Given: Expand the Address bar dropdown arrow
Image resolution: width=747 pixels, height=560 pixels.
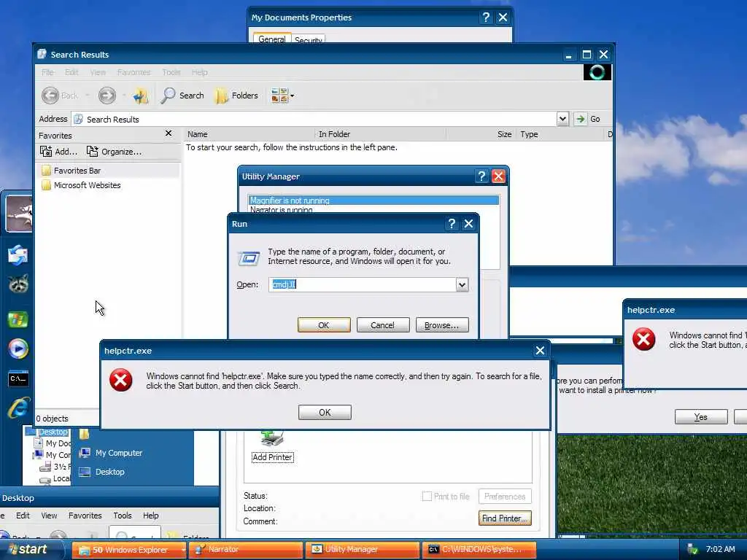Looking at the screenshot, I should pyautogui.click(x=562, y=119).
